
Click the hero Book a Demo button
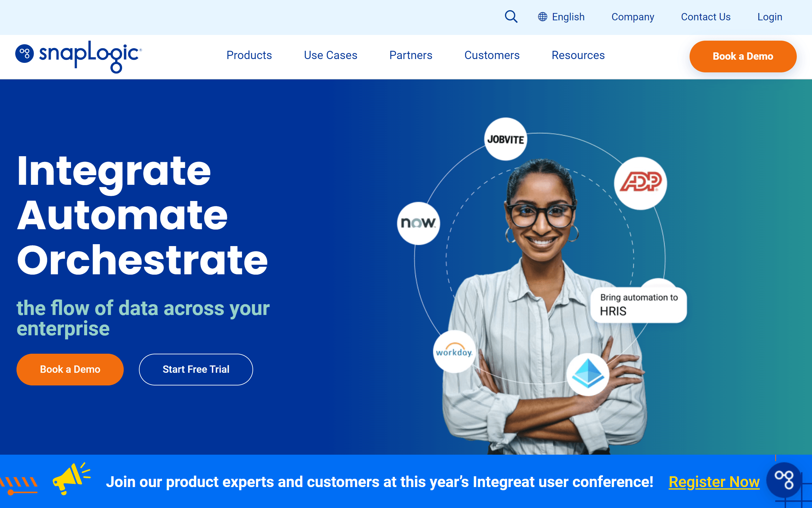pyautogui.click(x=70, y=369)
